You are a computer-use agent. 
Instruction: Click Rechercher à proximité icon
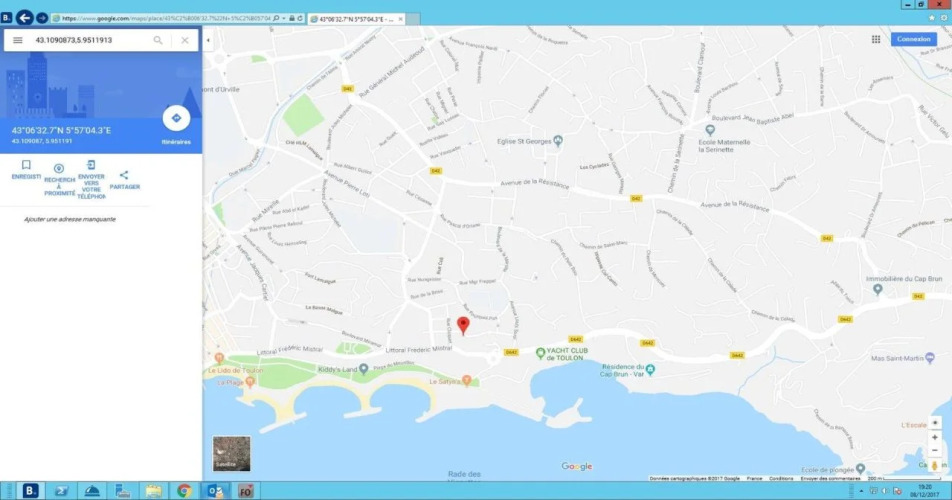[x=59, y=169]
